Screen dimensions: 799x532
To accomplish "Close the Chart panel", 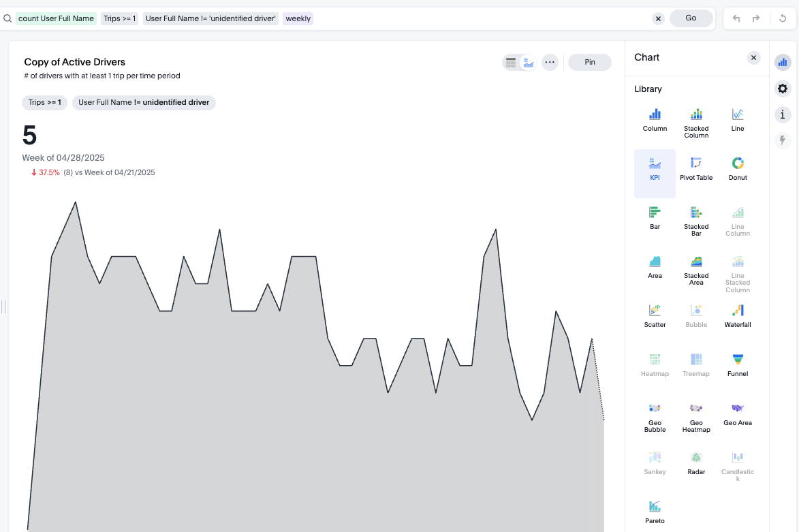I will [753, 58].
